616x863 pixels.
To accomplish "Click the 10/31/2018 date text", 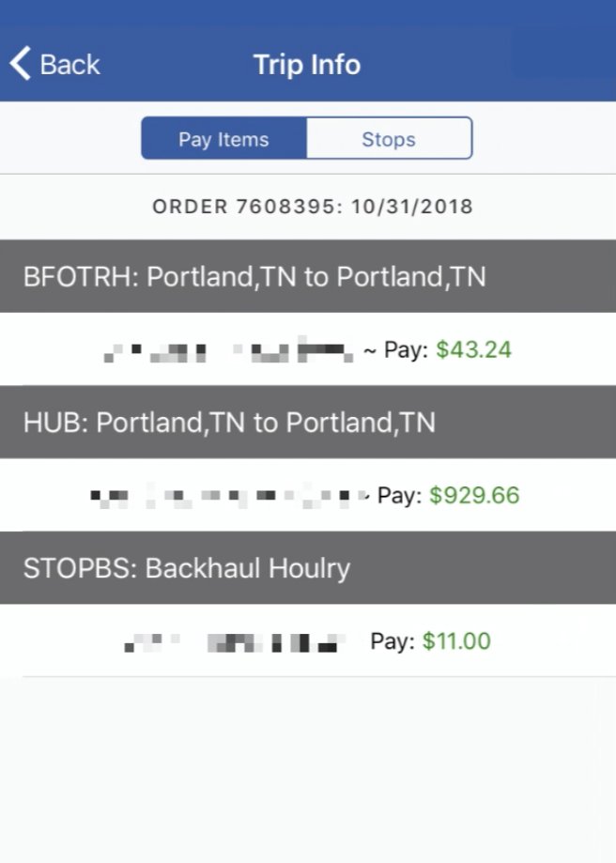I will click(x=412, y=207).
